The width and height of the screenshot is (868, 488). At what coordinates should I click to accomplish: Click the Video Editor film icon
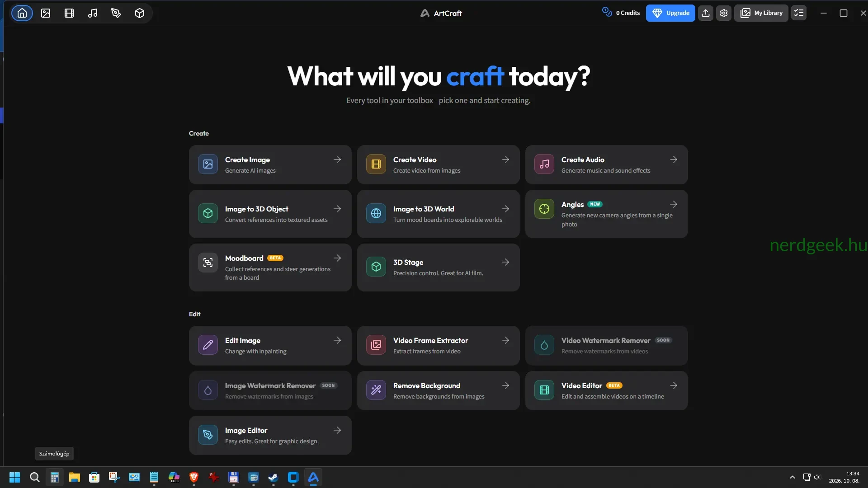(544, 390)
